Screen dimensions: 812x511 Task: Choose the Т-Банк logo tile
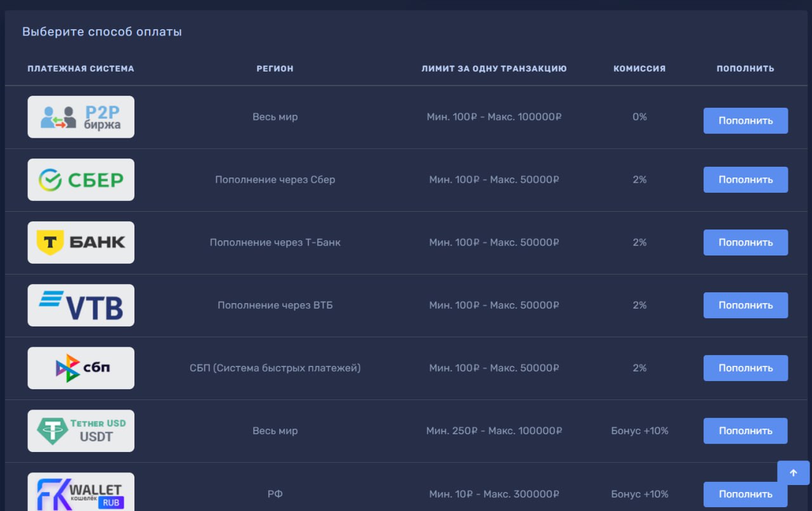[x=81, y=242]
